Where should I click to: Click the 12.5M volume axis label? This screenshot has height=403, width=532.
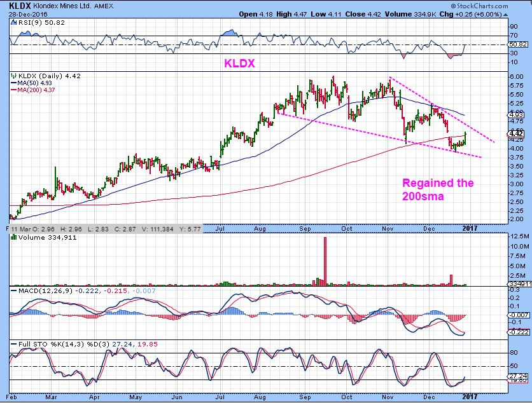(520, 236)
